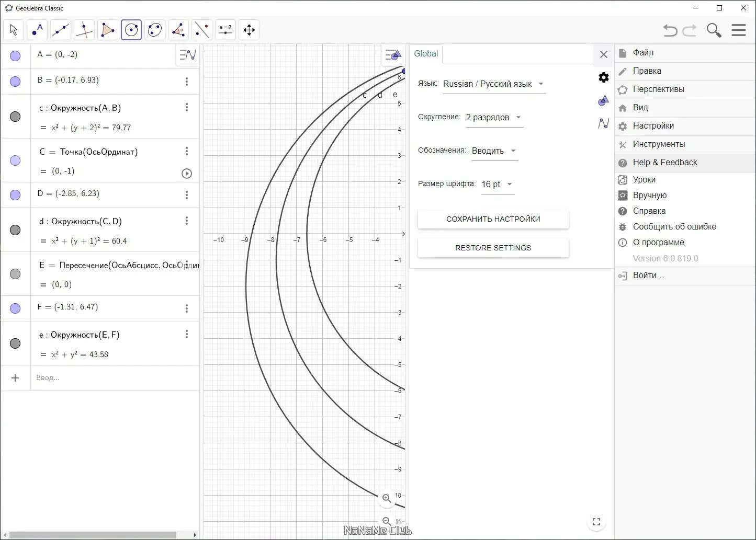Open options menu for point C

pyautogui.click(x=187, y=151)
